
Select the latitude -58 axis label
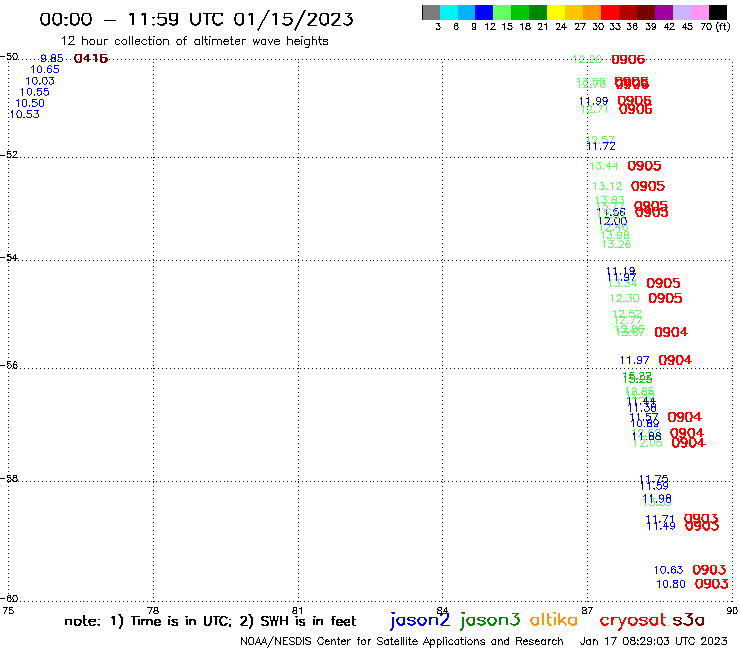click(x=9, y=478)
